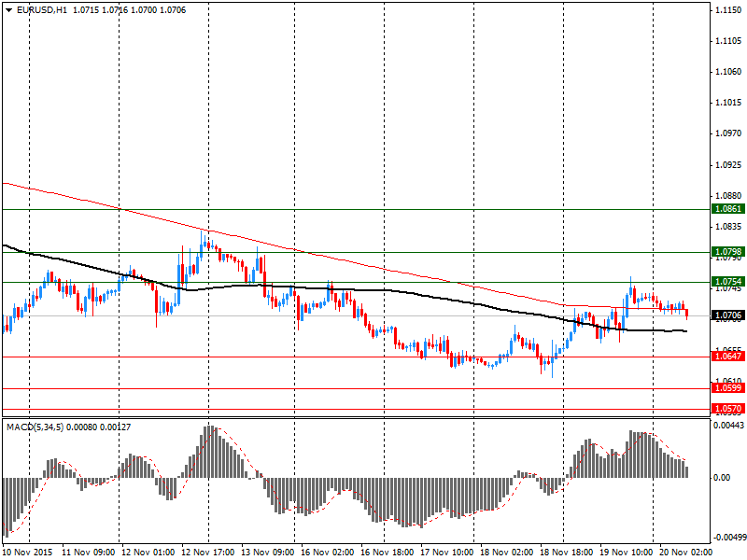Screen dimensions: 747x560
Task: Click the 11 Nov 09:00 time label
Action: 89,553
